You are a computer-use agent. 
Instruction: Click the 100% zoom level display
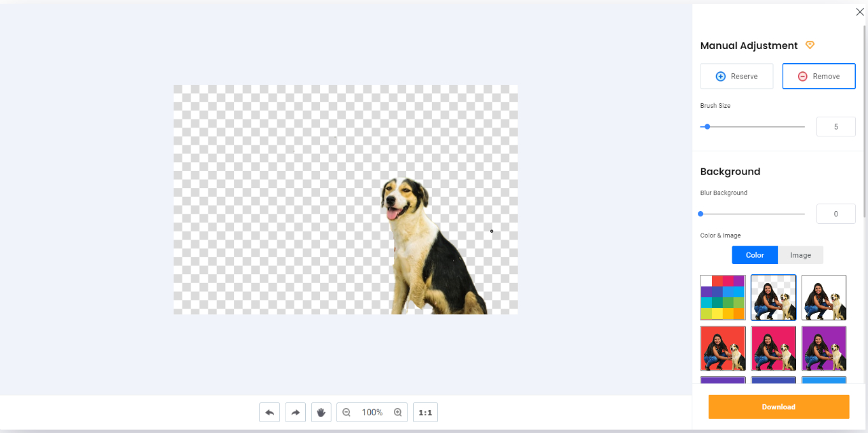[x=372, y=412]
